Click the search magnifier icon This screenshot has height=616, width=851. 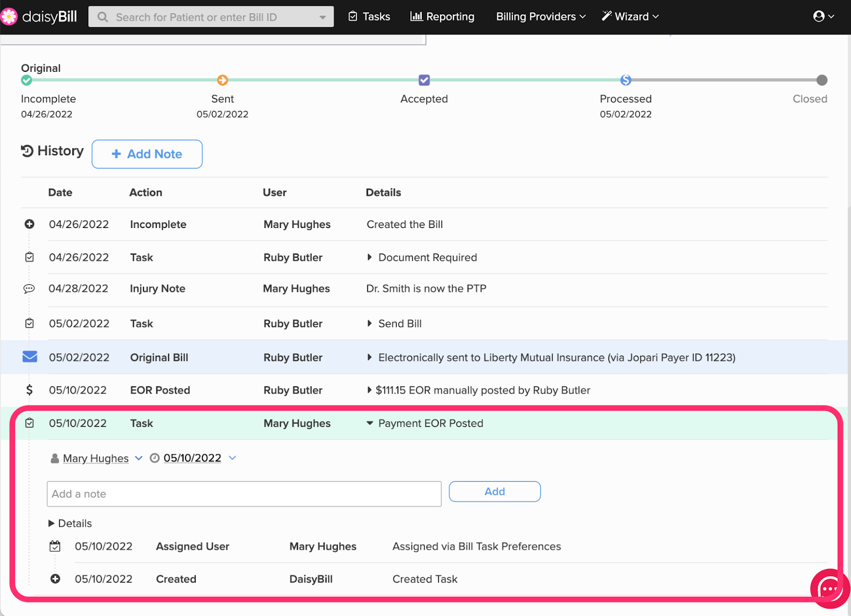tap(103, 17)
